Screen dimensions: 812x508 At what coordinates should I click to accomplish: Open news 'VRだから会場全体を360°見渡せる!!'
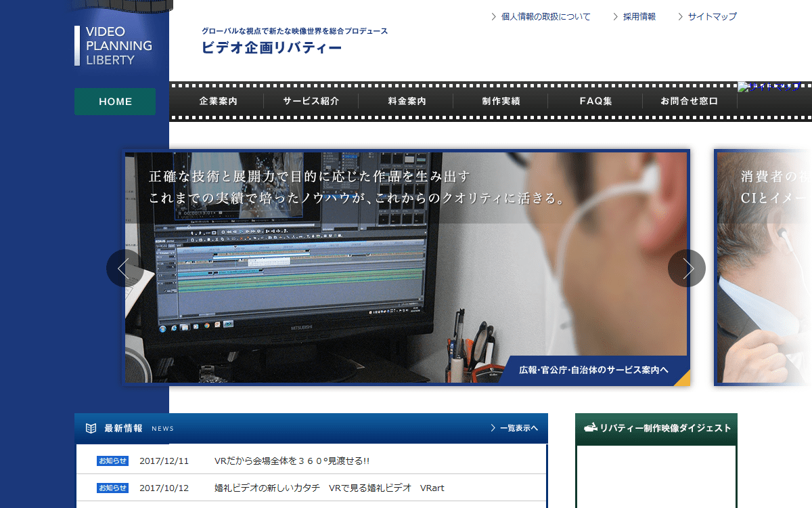(x=292, y=461)
